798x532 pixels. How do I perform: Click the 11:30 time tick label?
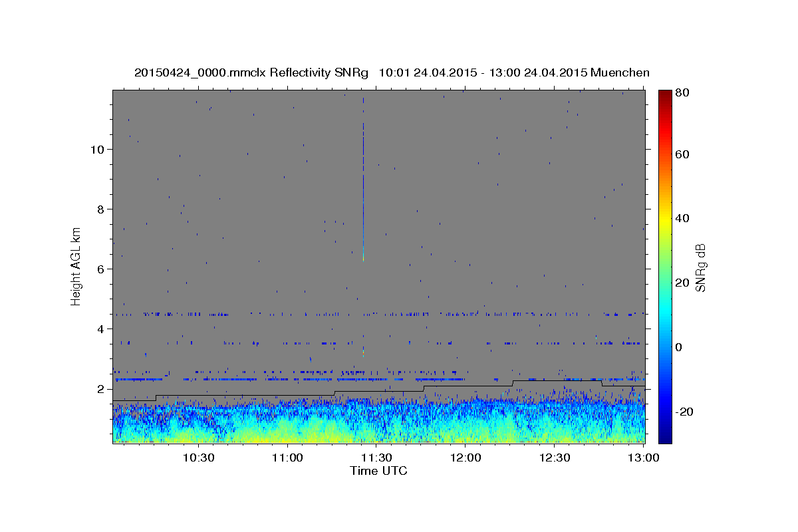point(376,458)
